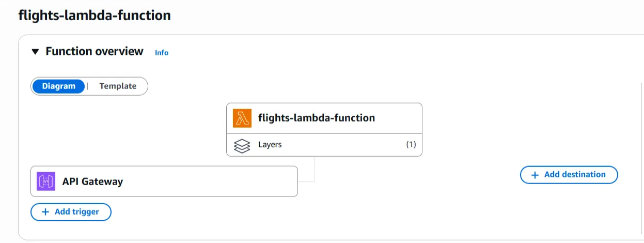The image size is (644, 243).
Task: Collapse the Function overview section triangle
Action: pos(35,52)
